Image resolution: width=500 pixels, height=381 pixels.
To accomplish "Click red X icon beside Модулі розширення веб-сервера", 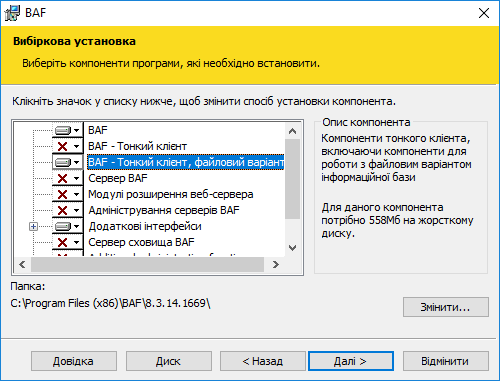I will (x=63, y=194).
